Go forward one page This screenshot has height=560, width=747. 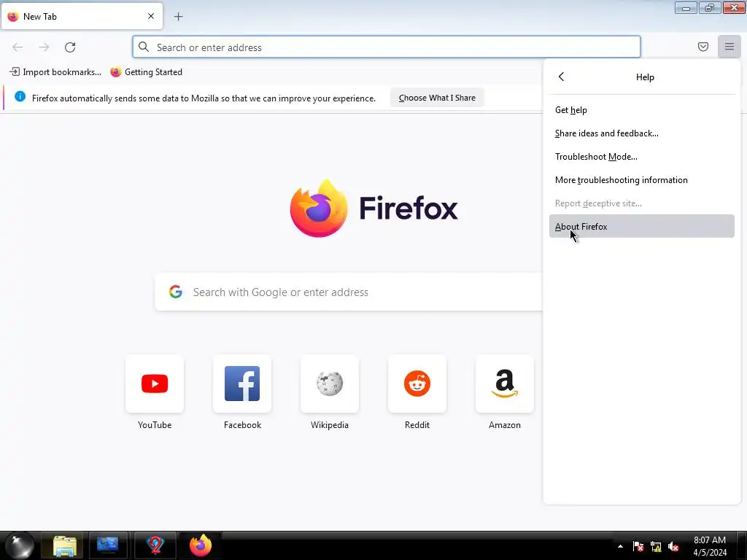(x=44, y=47)
